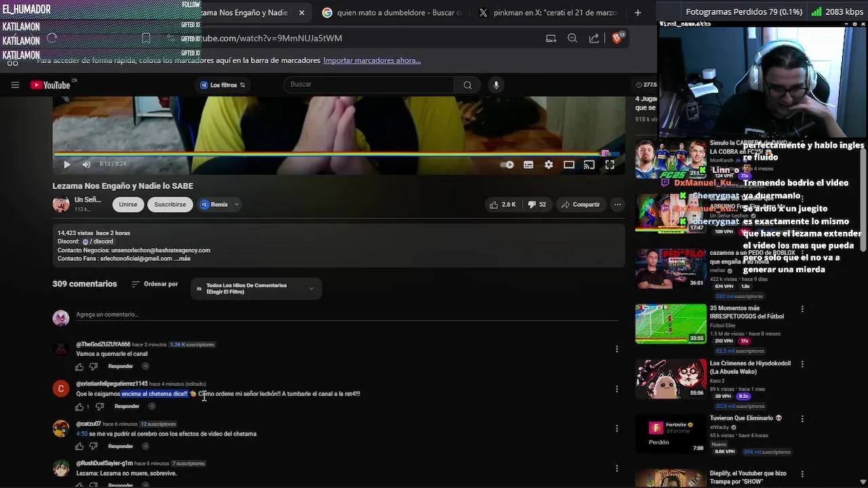Switch to quien mato a dumbeldore tab

pos(392,12)
